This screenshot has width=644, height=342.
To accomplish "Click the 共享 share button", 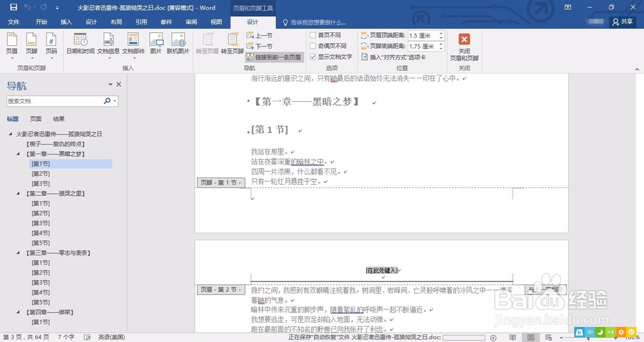I will click(x=623, y=22).
